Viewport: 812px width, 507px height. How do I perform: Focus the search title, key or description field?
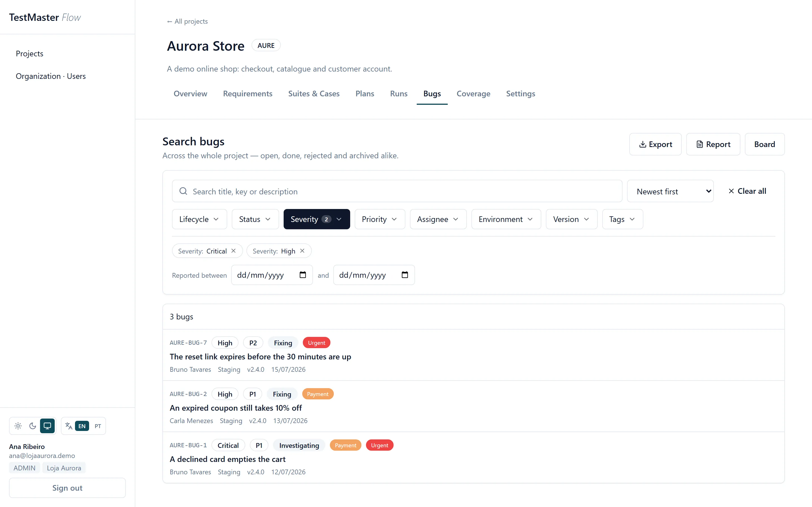tap(397, 192)
